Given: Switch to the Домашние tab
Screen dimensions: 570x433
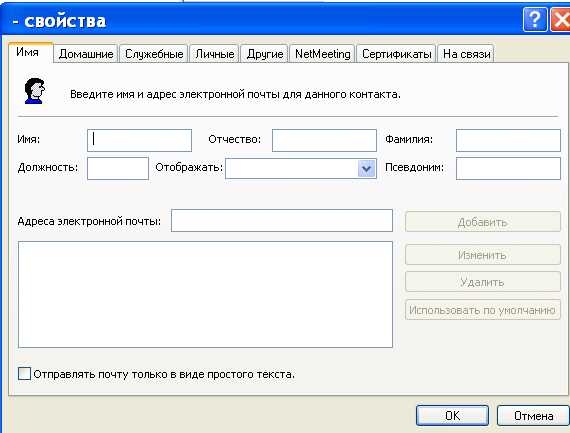Looking at the screenshot, I should 86,54.
